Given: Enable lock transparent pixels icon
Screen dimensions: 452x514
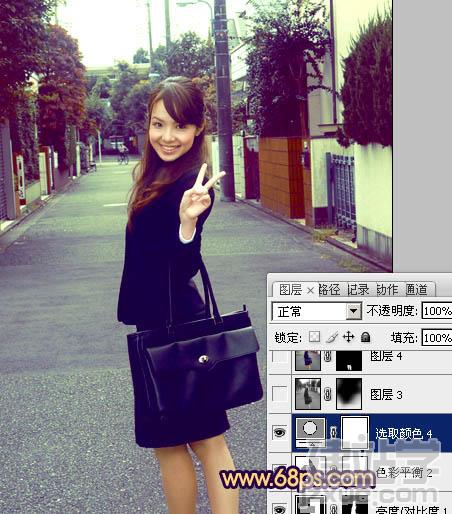Looking at the screenshot, I should click(x=314, y=337).
